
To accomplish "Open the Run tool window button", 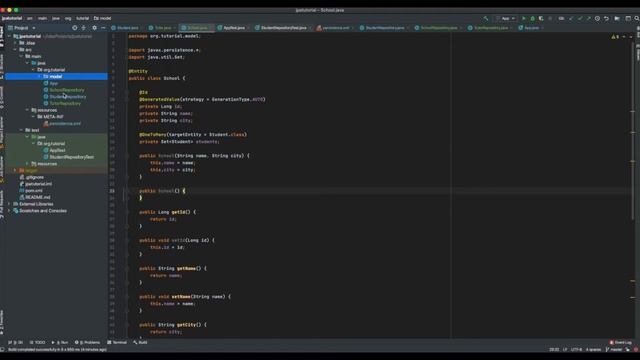I will (60, 342).
